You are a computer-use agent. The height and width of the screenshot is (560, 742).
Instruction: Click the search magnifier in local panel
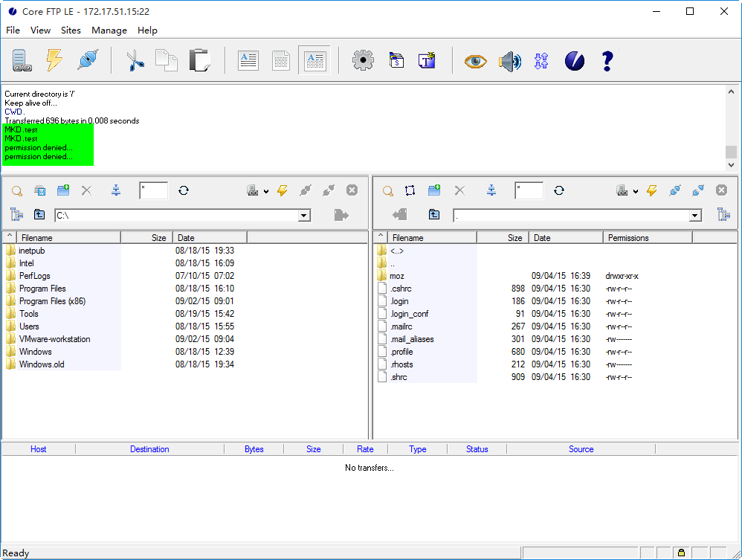click(16, 191)
